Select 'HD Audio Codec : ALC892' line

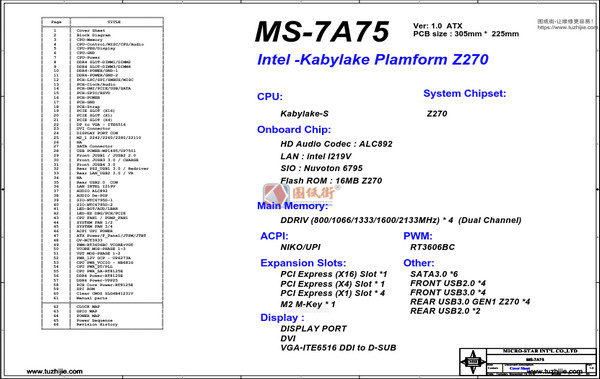[x=336, y=144]
